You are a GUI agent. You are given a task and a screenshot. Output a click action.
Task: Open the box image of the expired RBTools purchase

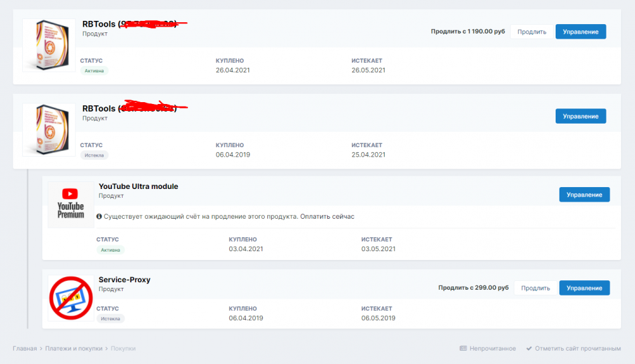click(x=49, y=129)
